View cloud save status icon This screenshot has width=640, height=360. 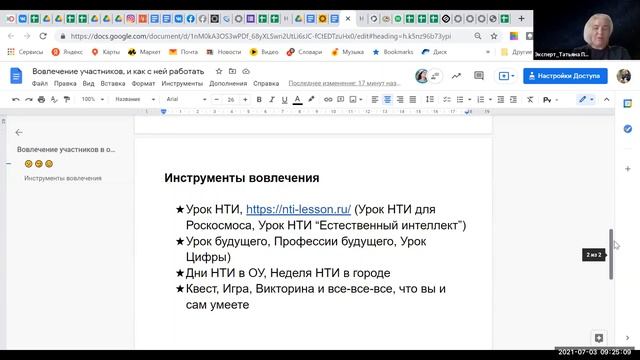[x=246, y=71]
